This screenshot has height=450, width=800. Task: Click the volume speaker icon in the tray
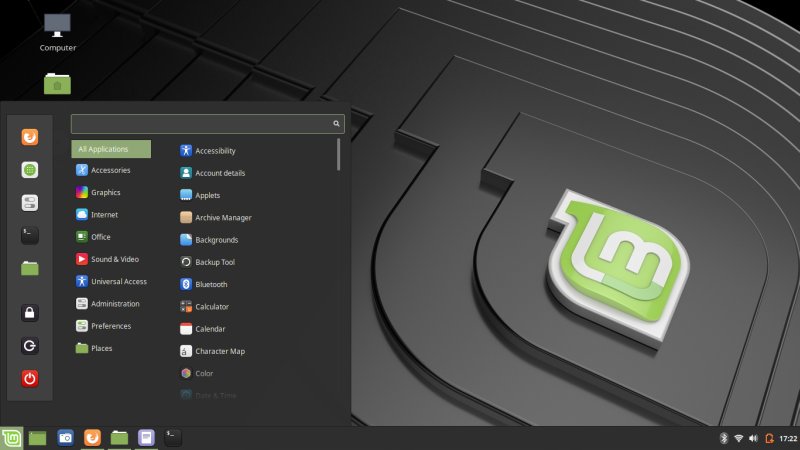pyautogui.click(x=753, y=438)
